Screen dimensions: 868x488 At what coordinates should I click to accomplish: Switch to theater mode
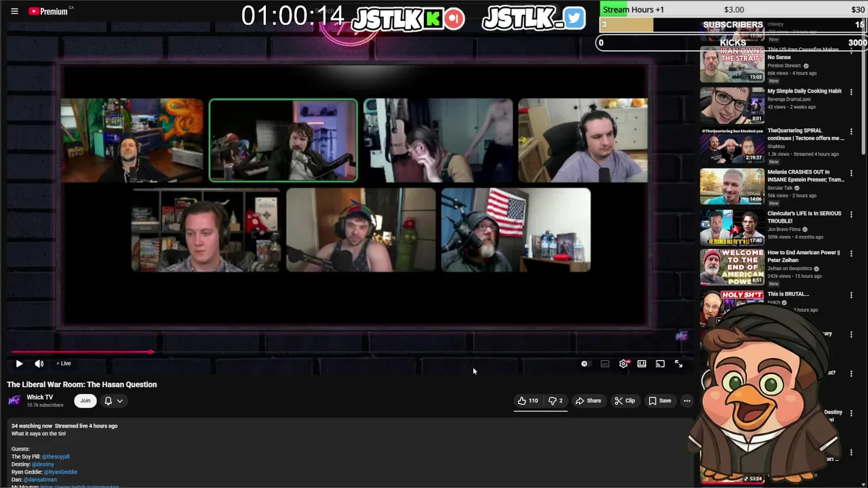642,364
